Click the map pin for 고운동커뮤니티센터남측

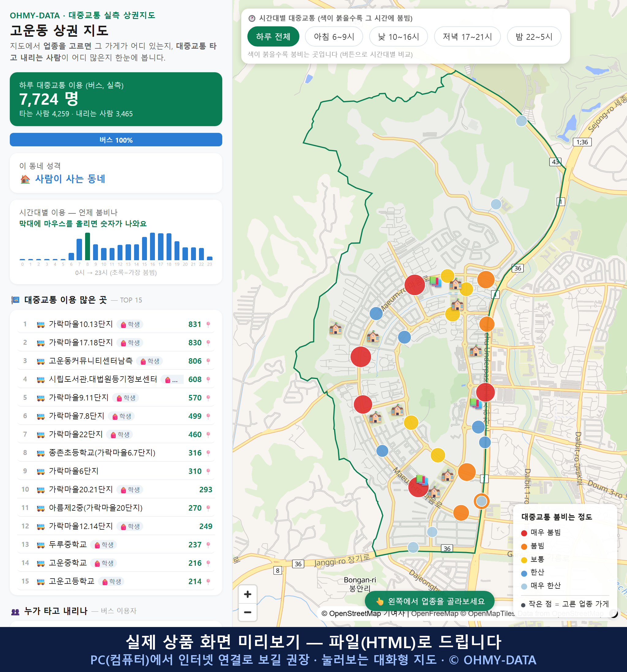(208, 361)
